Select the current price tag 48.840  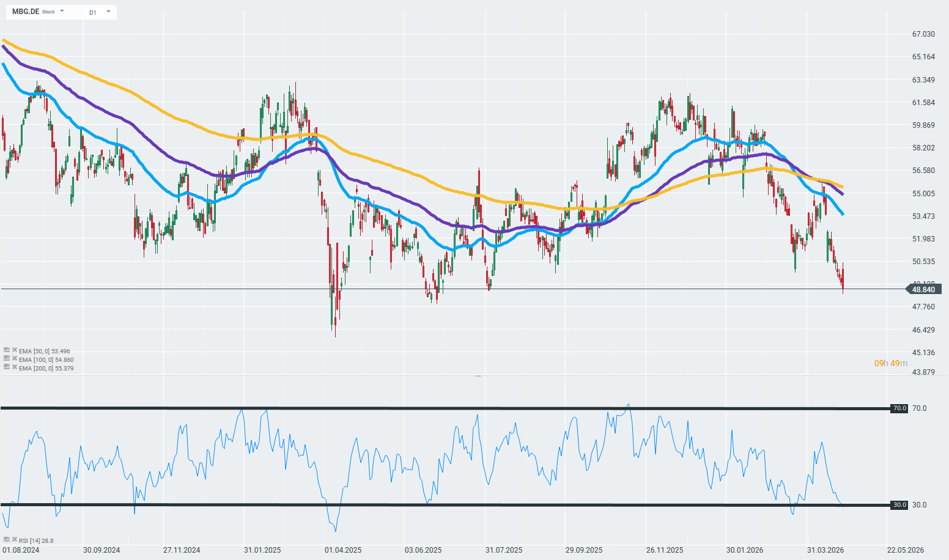pos(923,289)
